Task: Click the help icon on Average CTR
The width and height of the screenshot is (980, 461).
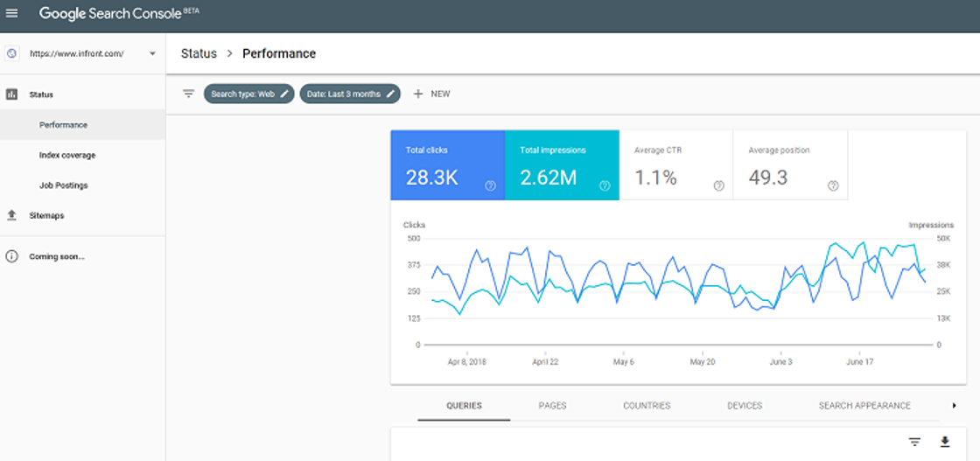Action: pos(718,185)
